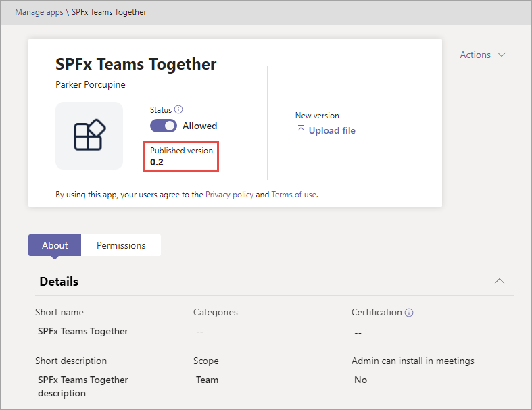This screenshot has width=532, height=410.
Task: Click the published version value 0.2
Action: [x=157, y=162]
